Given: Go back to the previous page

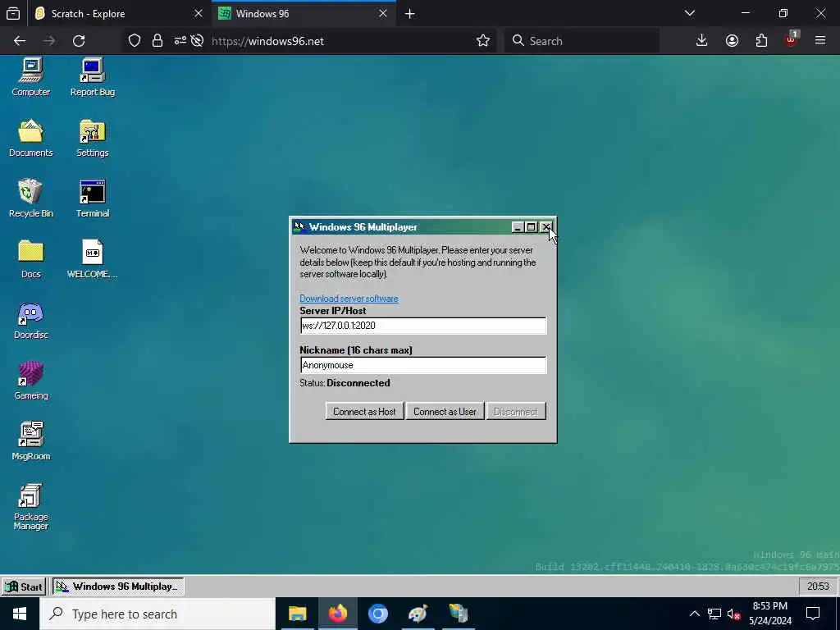Looking at the screenshot, I should point(20,41).
